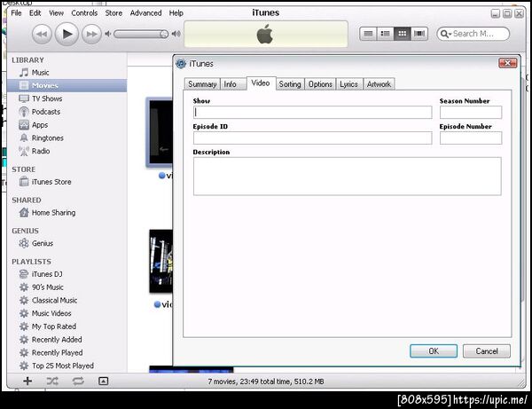Click the add playlist plus button
Viewport: 532px width, 409px height.
[x=27, y=381]
